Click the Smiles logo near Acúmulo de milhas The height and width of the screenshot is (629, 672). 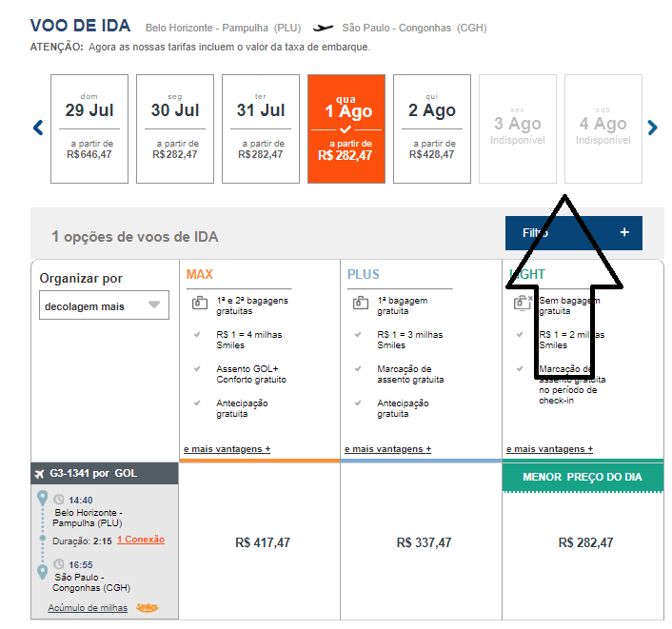coord(147,607)
